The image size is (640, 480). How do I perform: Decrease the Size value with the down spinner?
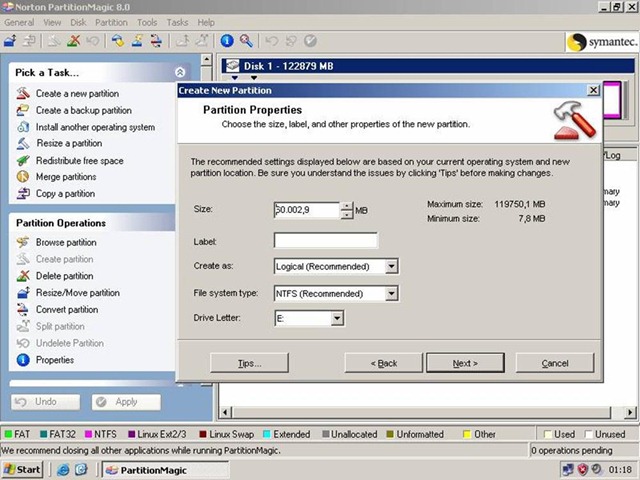(x=347, y=214)
